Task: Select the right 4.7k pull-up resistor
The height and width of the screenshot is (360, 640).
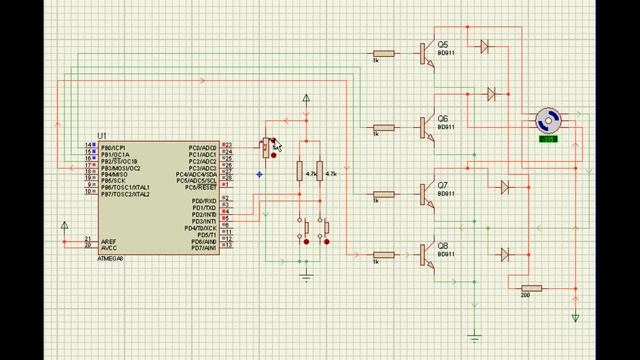Action: pos(320,171)
